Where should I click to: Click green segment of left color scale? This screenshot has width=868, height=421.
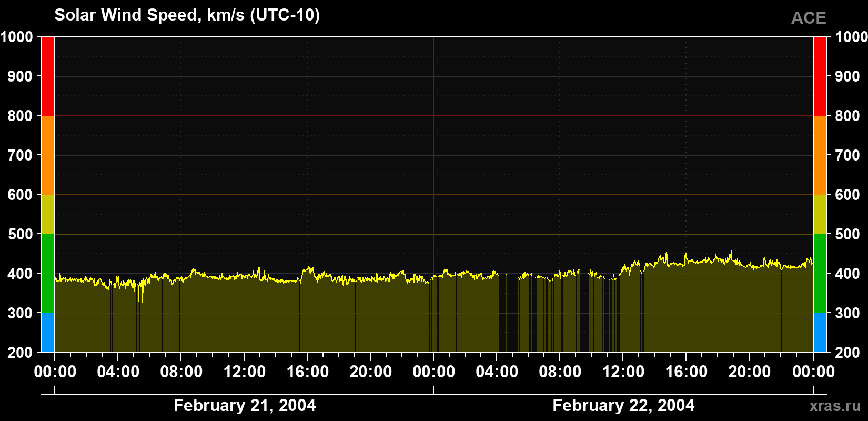(48, 274)
